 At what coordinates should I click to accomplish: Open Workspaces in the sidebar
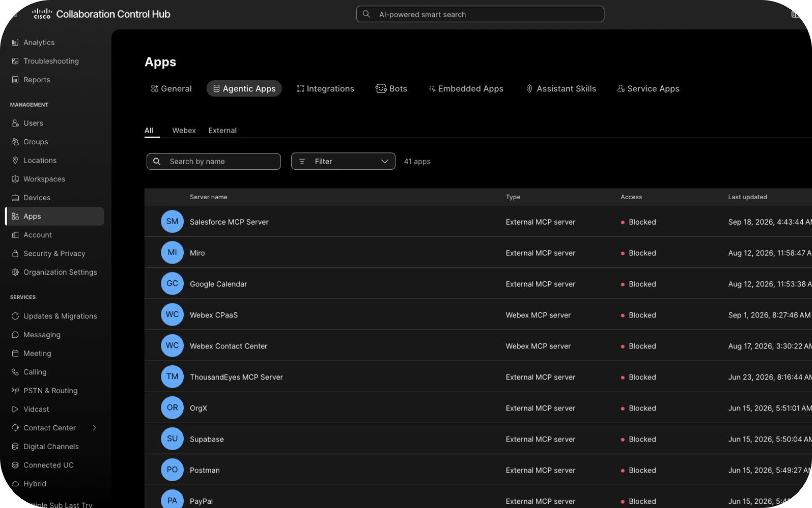tap(39, 179)
